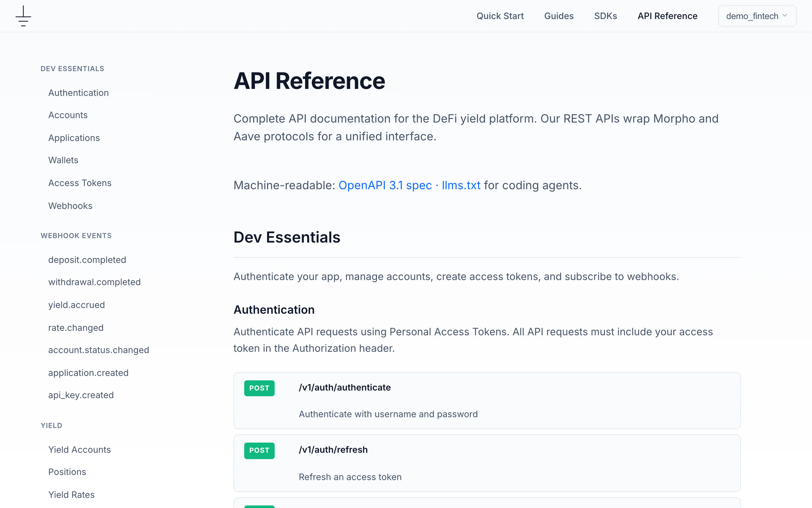Click 'Refresh an access token' description
Screen dimensions: 812x508
pyautogui.click(x=350, y=477)
